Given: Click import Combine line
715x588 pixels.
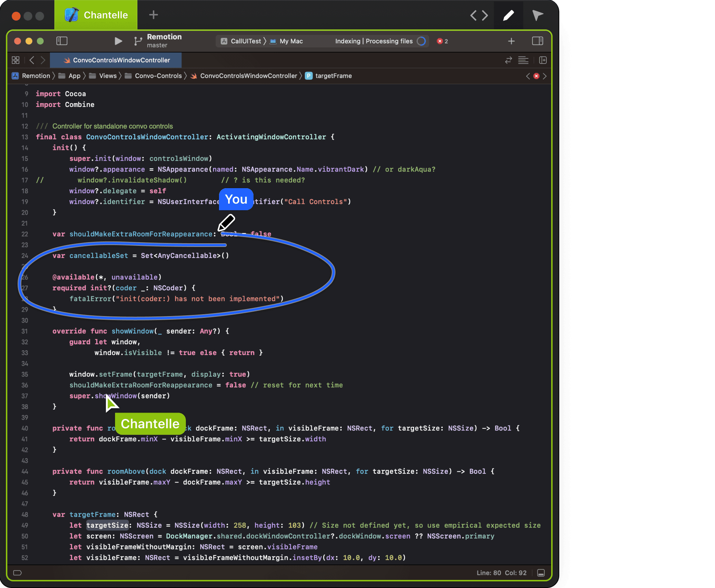Looking at the screenshot, I should point(65,105).
